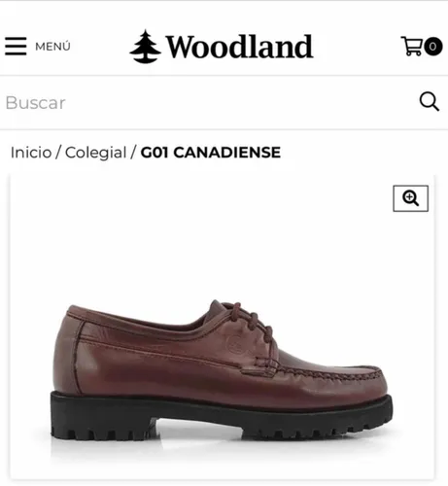Click the MENÚ label

(x=52, y=47)
